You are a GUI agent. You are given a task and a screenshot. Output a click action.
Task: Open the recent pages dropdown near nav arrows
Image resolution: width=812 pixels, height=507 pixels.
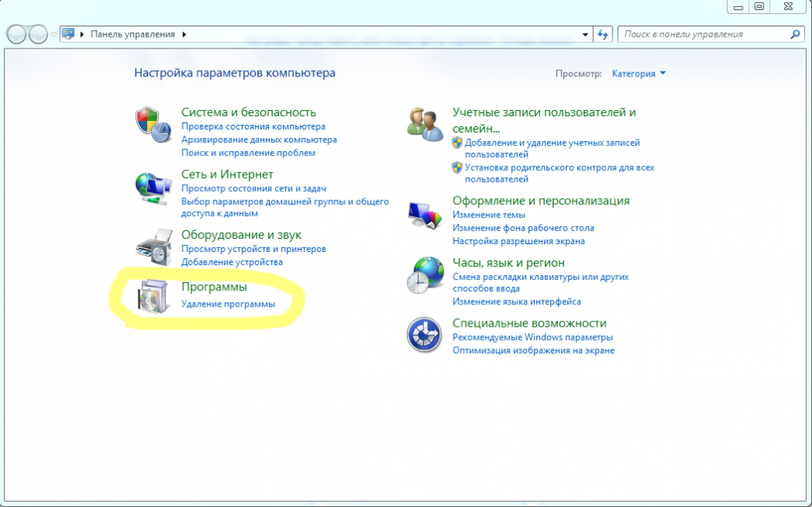(x=53, y=35)
